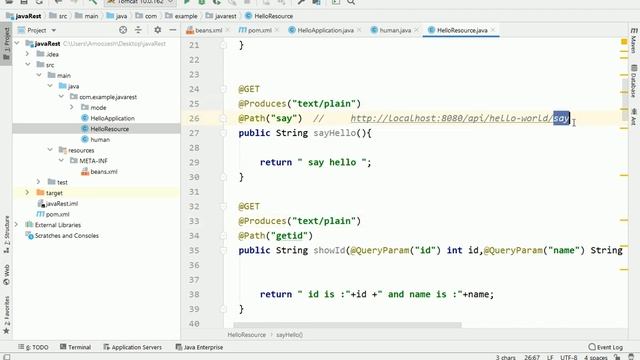Open the Java Enterprise tool window
Image resolution: width=640 pixels, height=360 pixels.
[x=199, y=347]
